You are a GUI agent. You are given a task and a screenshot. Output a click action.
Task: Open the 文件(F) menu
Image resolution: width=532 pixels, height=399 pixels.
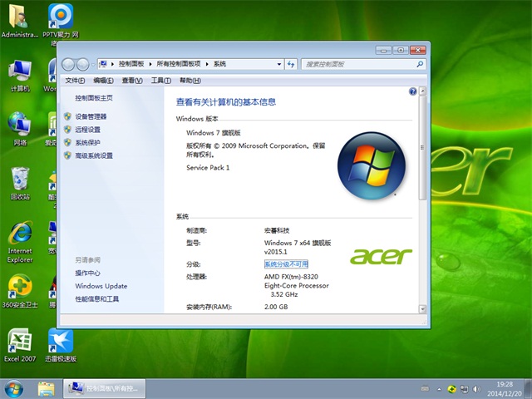coord(75,81)
